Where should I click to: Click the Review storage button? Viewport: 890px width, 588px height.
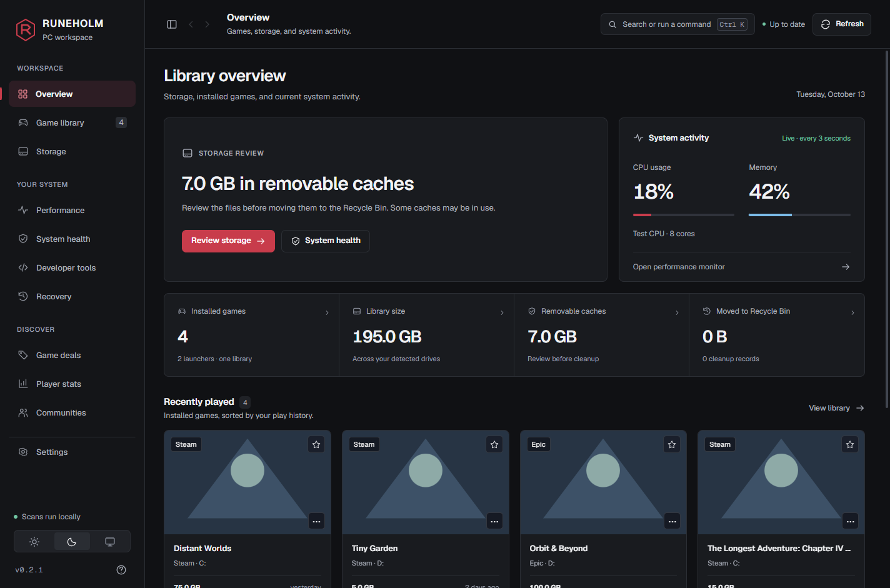228,241
